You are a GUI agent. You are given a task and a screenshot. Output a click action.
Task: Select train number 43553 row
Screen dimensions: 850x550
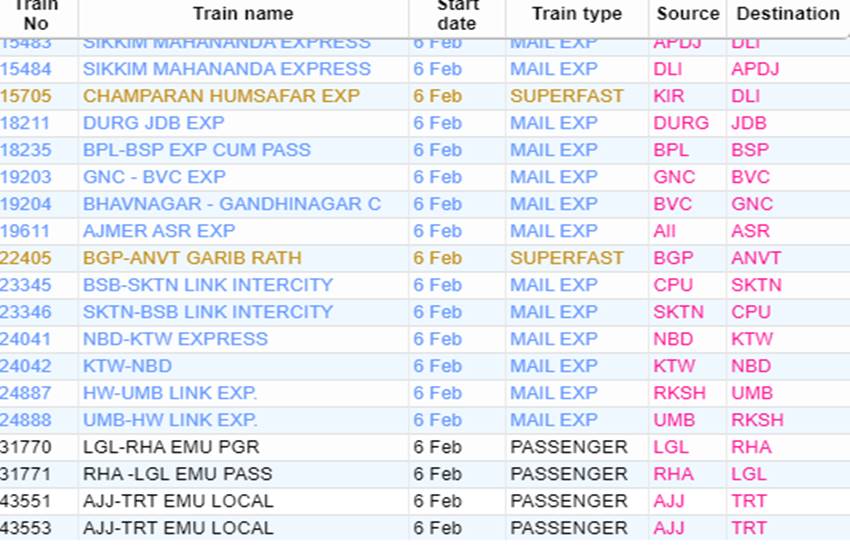(425, 528)
